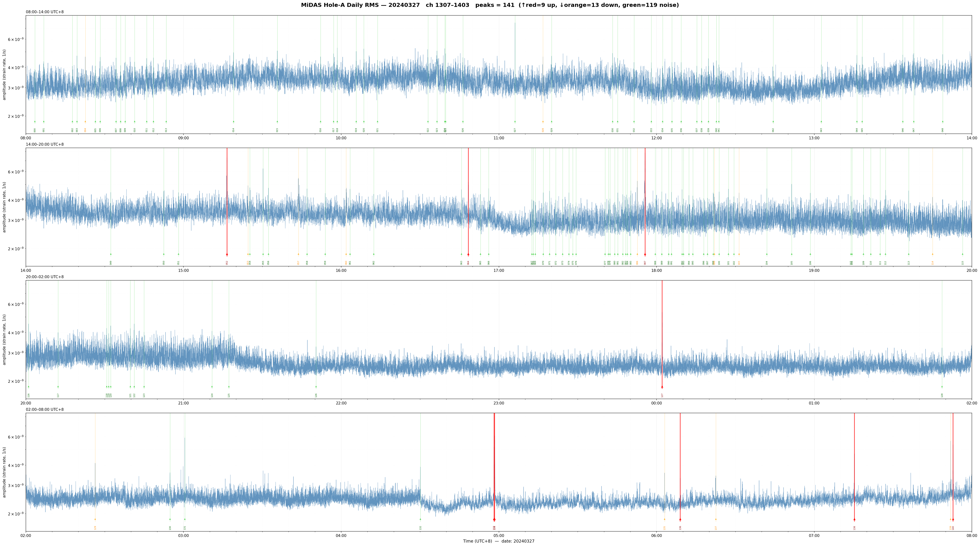
Task: Select the "23:00" x-axis tick label
Action: (x=499, y=403)
